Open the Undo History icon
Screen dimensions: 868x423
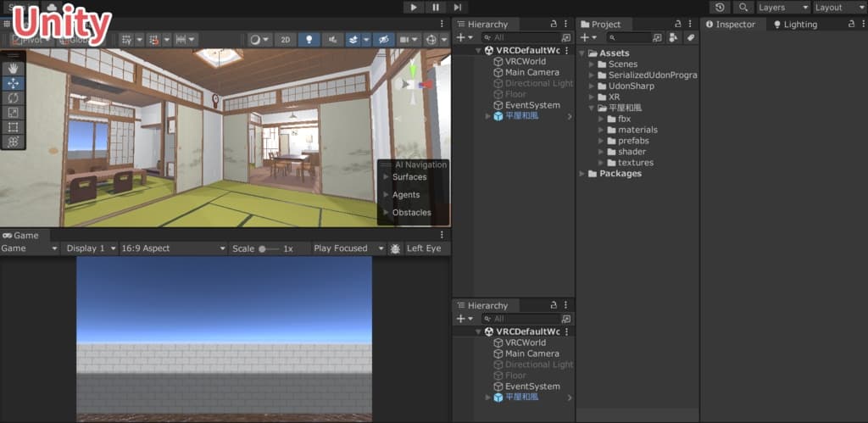(720, 8)
